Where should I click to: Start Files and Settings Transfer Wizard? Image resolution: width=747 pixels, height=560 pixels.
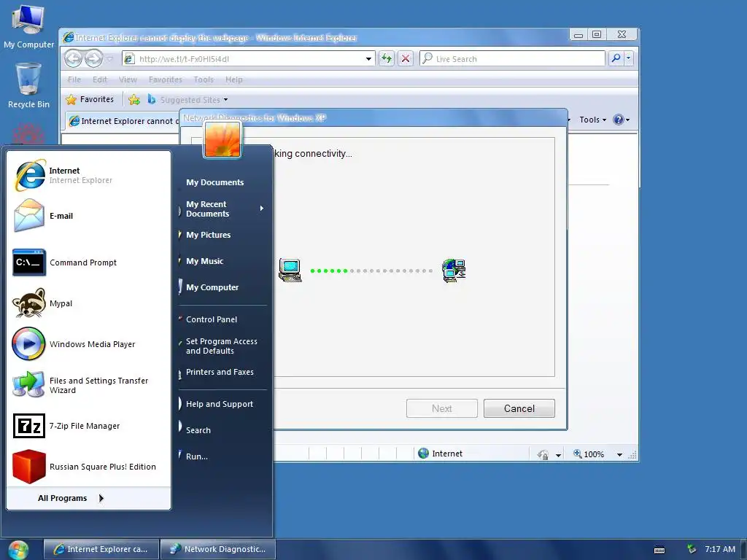(x=88, y=385)
